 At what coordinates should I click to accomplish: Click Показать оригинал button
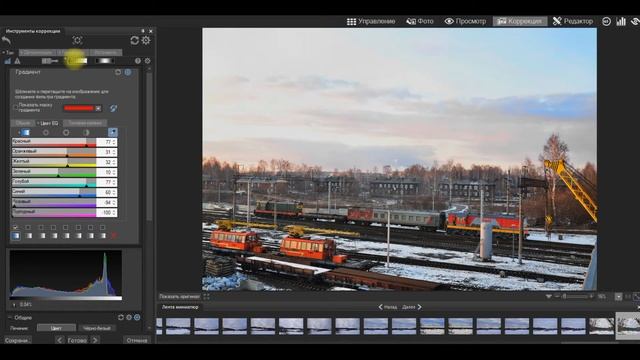coord(179,296)
